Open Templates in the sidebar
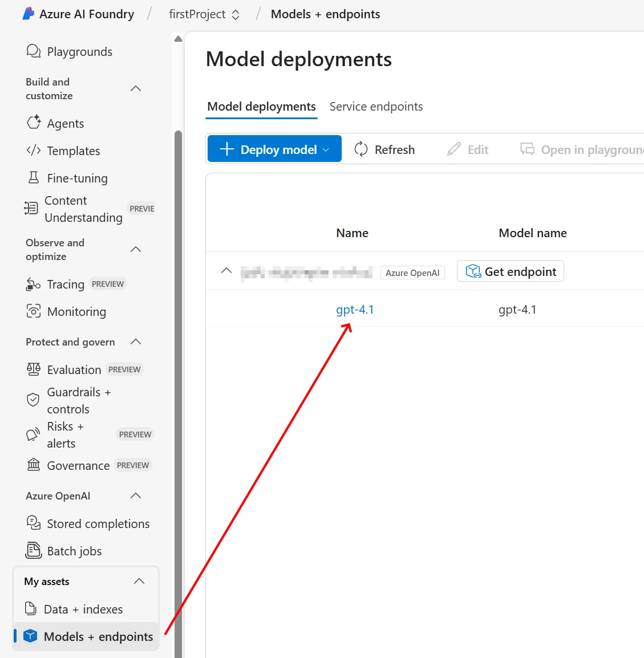 coord(74,151)
